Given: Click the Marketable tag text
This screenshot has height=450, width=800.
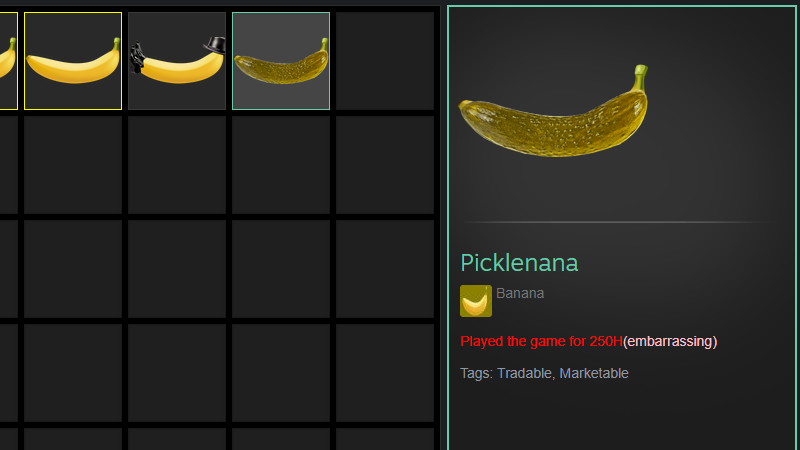Looking at the screenshot, I should point(594,373).
